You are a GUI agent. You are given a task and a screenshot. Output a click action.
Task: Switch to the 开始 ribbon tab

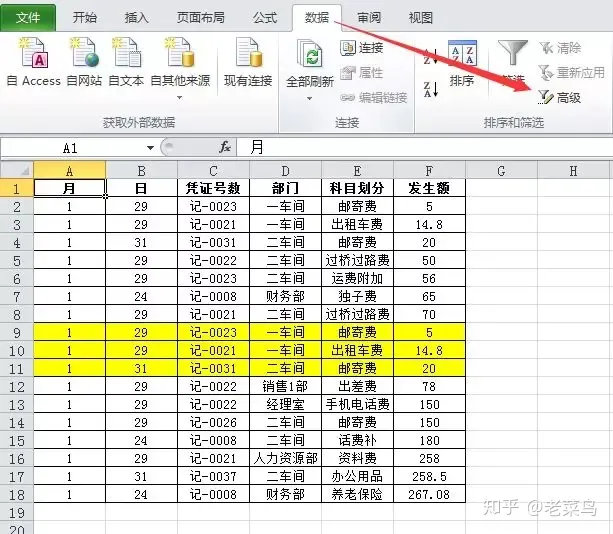[x=85, y=18]
